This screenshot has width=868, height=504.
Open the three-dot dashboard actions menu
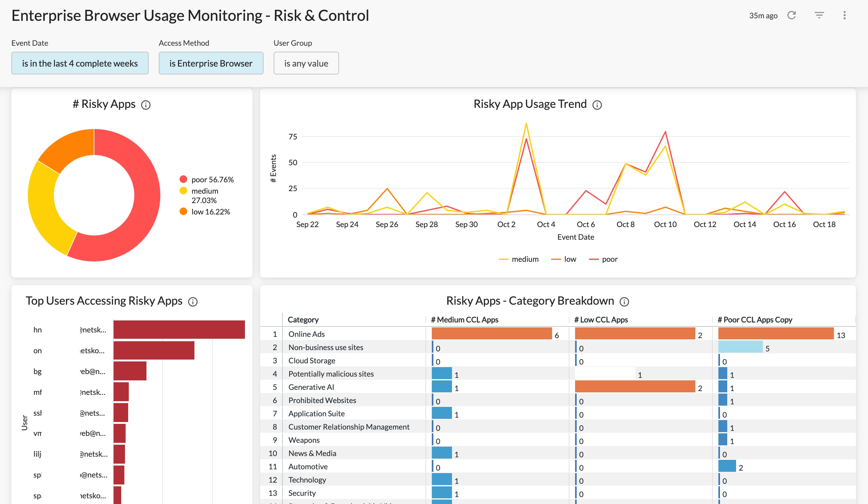click(x=844, y=15)
